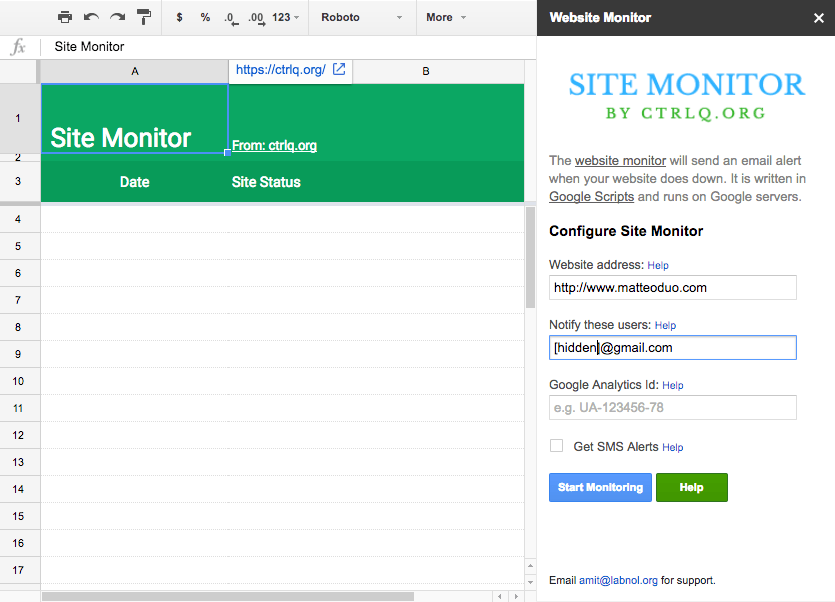Open the https://ctrlq.org/ link preview
Viewport: 835px width, 602px height.
281,70
